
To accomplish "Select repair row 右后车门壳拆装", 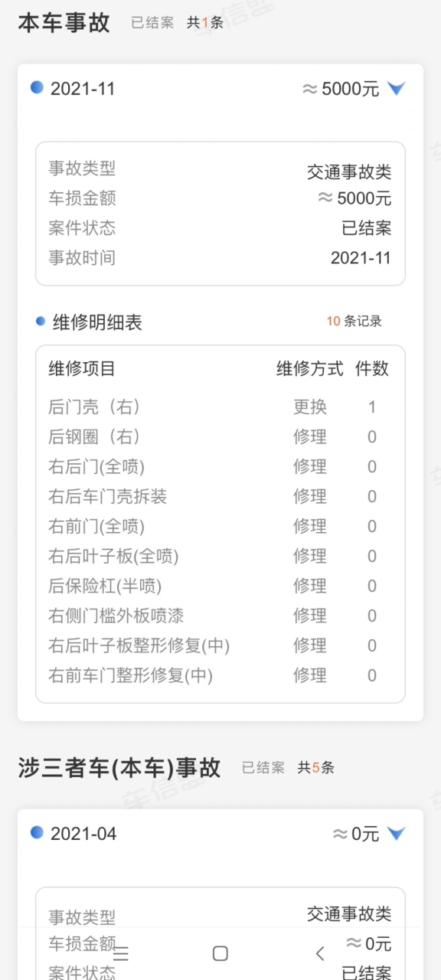I will 220,496.
